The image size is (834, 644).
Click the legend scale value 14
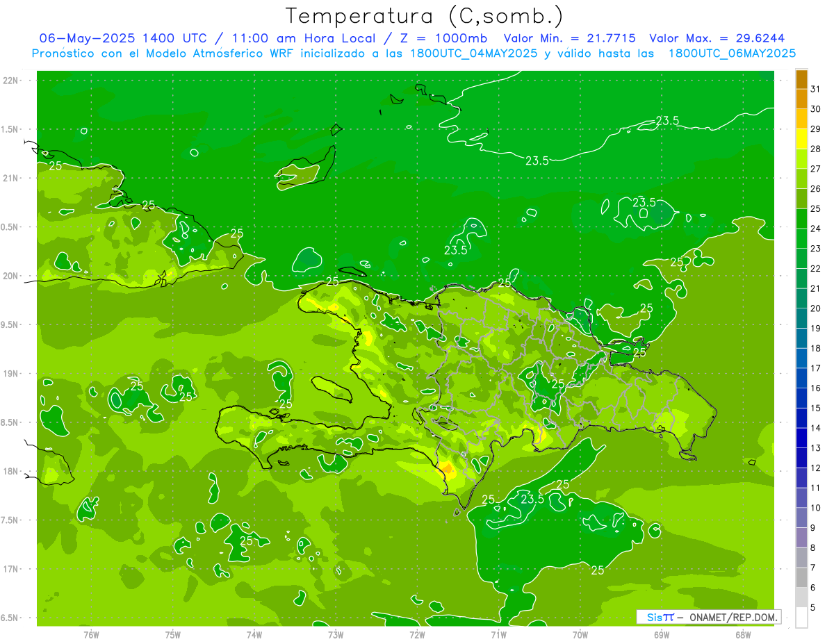click(815, 428)
